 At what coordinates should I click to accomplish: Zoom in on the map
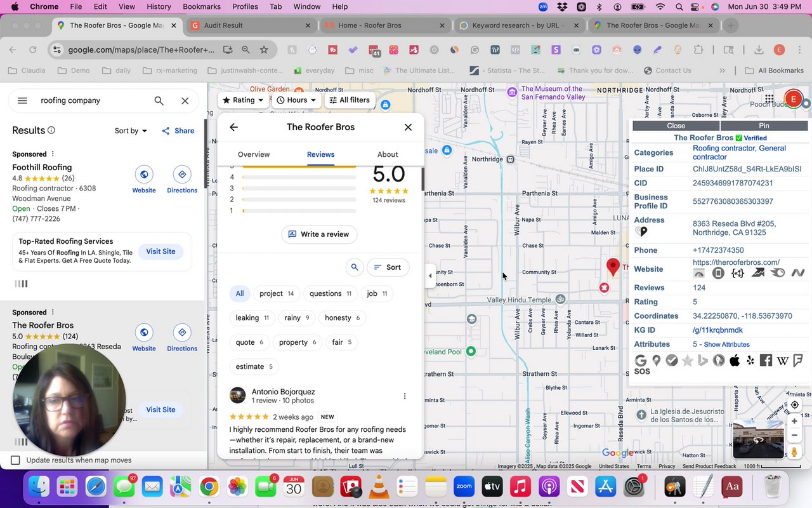794,421
